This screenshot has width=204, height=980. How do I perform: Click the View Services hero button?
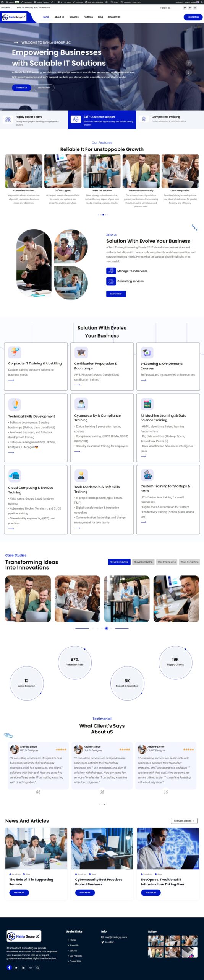click(x=44, y=88)
